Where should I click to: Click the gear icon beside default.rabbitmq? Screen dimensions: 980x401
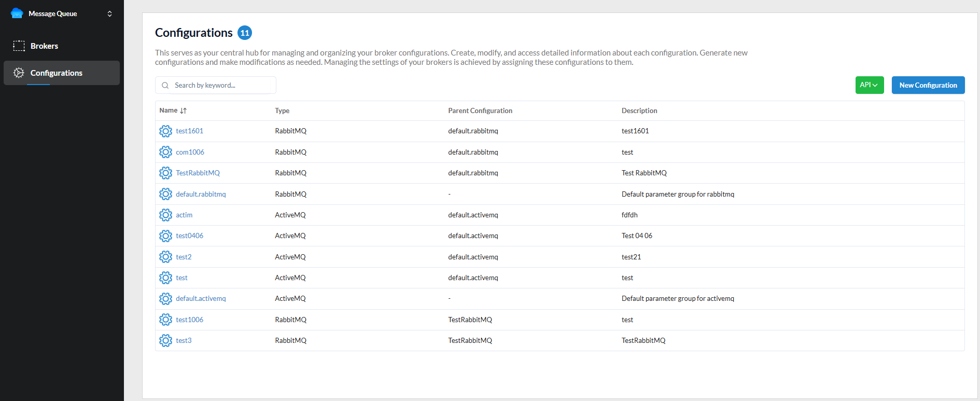(x=165, y=194)
